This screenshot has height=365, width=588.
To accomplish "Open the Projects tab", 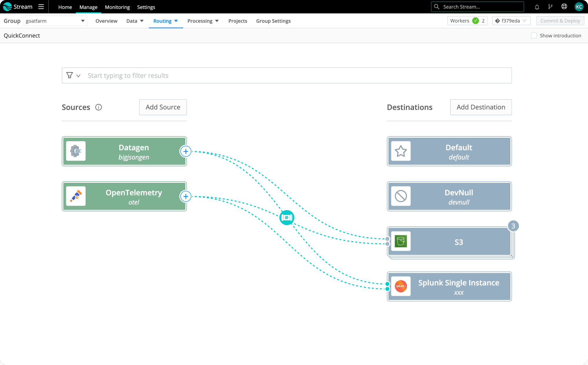I will pyautogui.click(x=238, y=21).
